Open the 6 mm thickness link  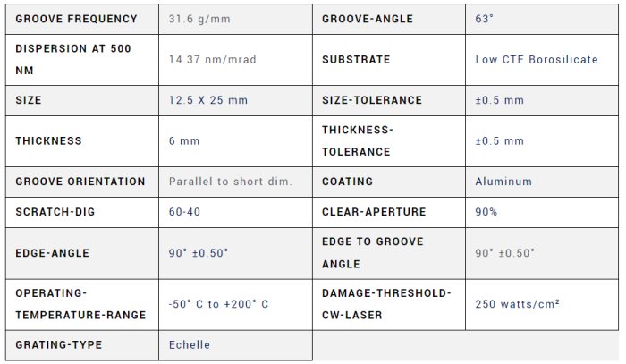tap(184, 141)
